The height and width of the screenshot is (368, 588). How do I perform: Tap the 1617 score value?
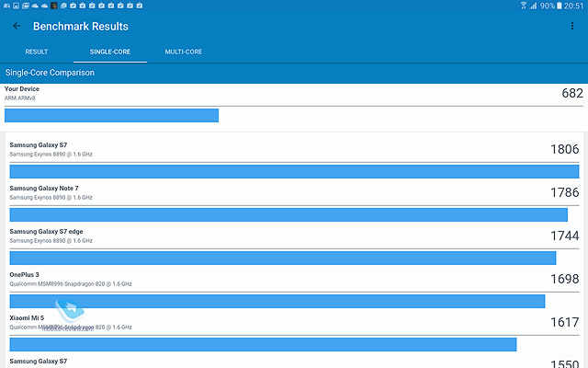[x=565, y=322]
